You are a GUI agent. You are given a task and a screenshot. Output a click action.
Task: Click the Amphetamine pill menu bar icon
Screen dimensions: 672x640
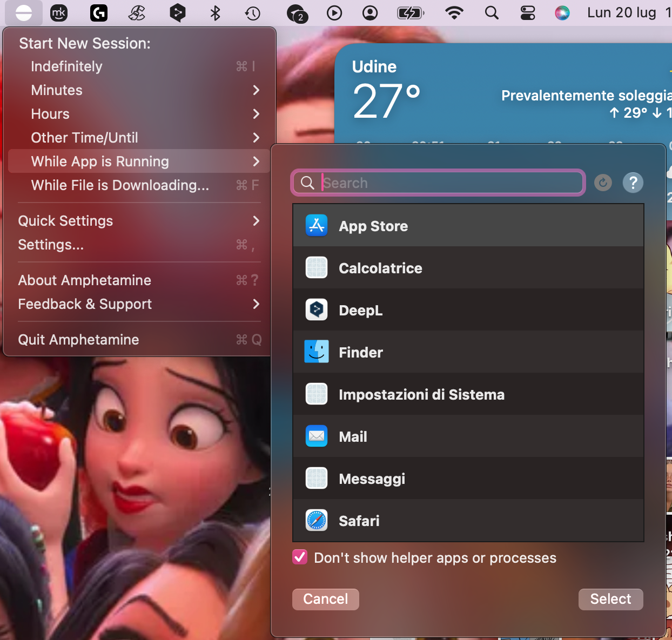(24, 12)
